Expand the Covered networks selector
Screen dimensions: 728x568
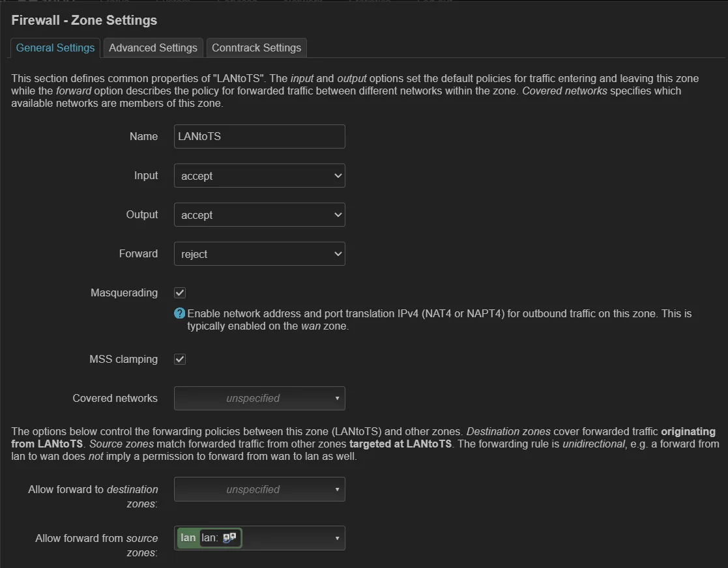pos(259,398)
